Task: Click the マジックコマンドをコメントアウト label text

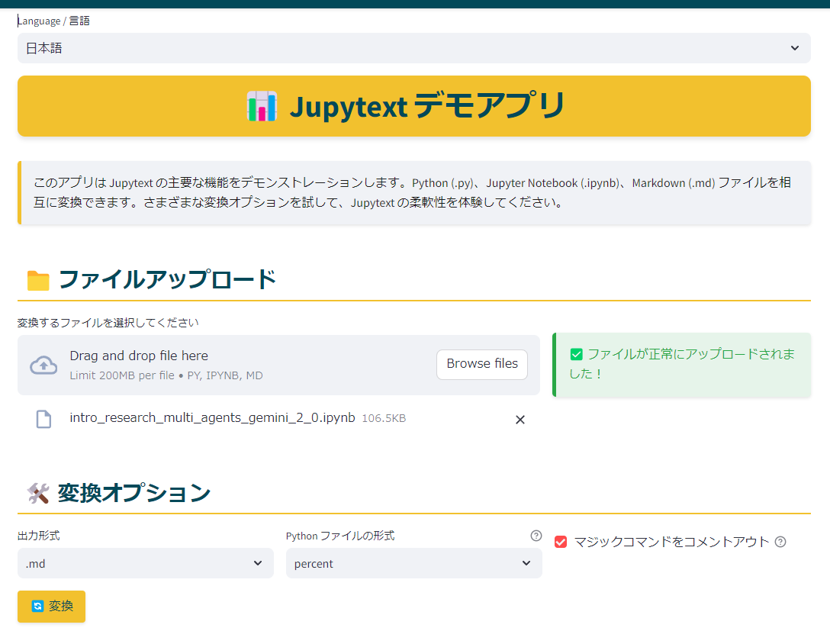Action: coord(671,542)
